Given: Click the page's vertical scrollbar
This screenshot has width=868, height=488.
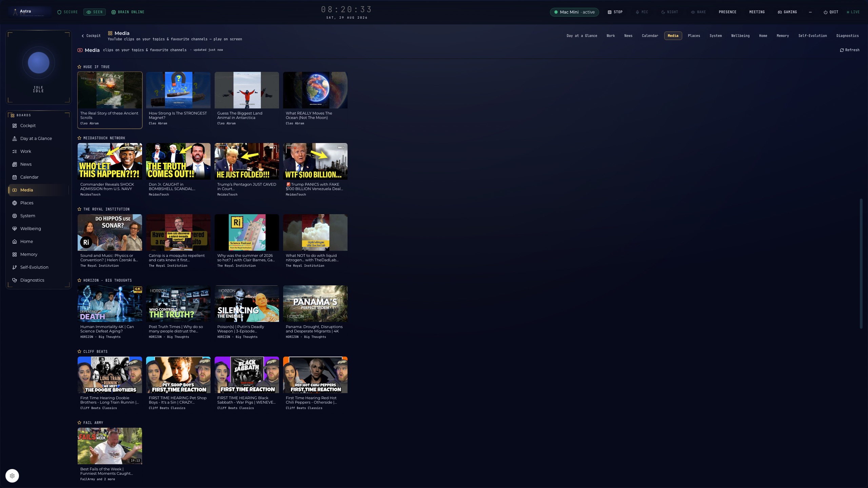Looking at the screenshot, I should coord(861,264).
